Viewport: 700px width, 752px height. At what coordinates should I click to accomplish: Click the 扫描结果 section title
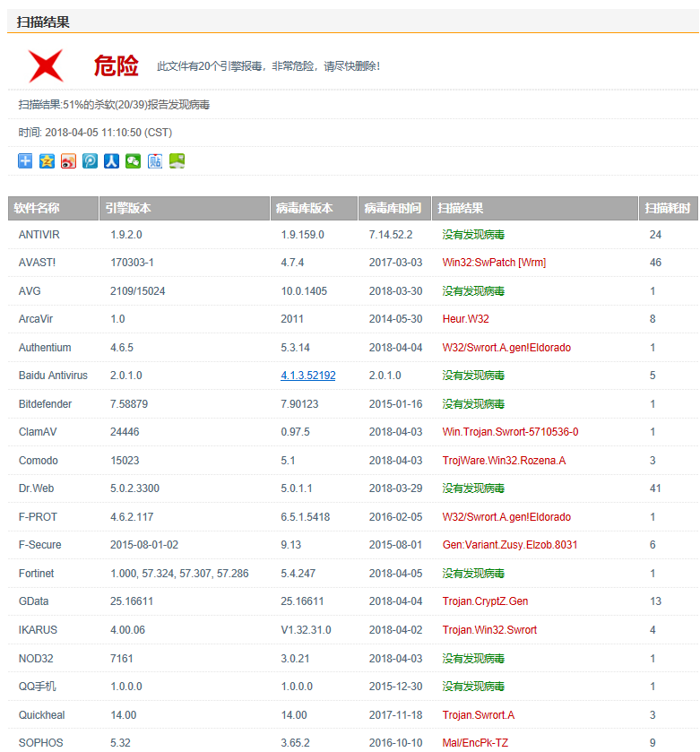(43, 22)
